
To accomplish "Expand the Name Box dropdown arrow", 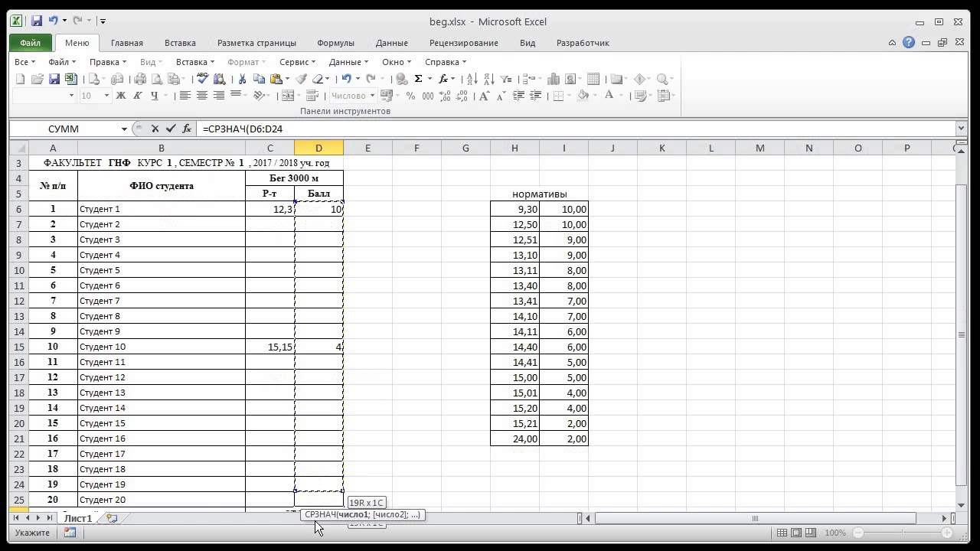I will 124,129.
